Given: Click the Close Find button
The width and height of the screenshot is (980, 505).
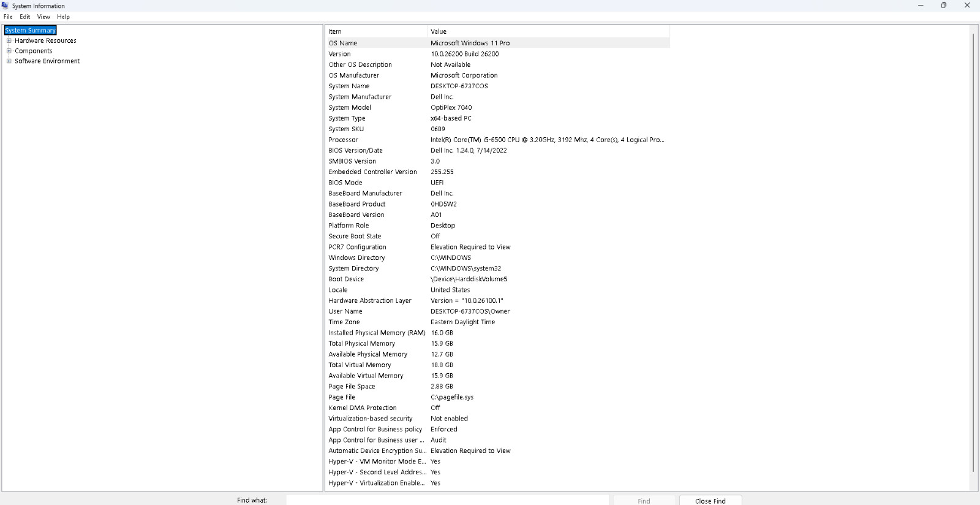Looking at the screenshot, I should pos(710,501).
